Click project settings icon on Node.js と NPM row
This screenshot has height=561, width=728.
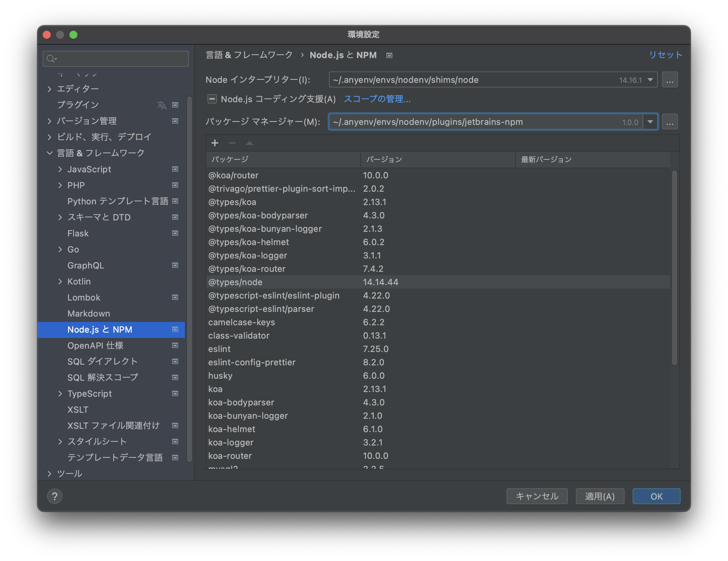click(x=175, y=330)
